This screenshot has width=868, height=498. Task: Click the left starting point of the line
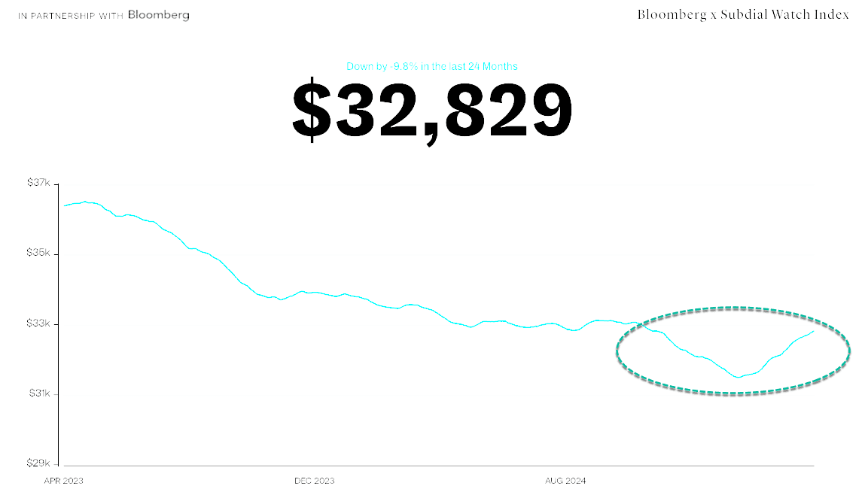pos(65,205)
